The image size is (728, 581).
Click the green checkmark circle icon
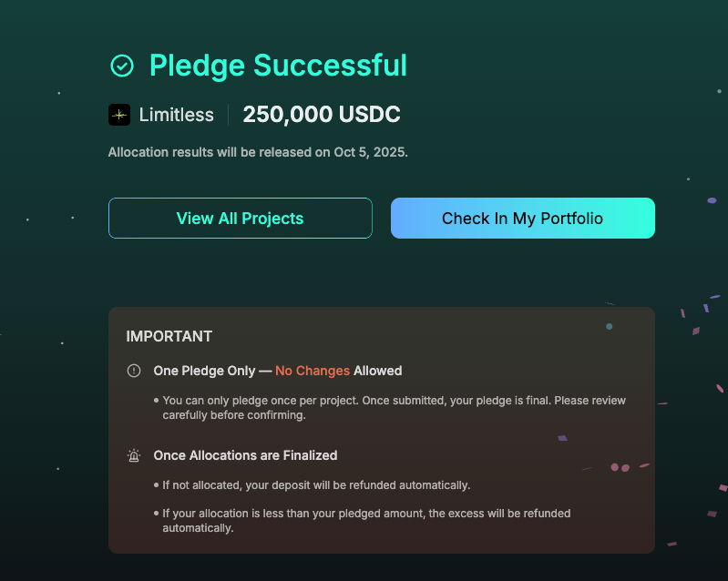121,66
